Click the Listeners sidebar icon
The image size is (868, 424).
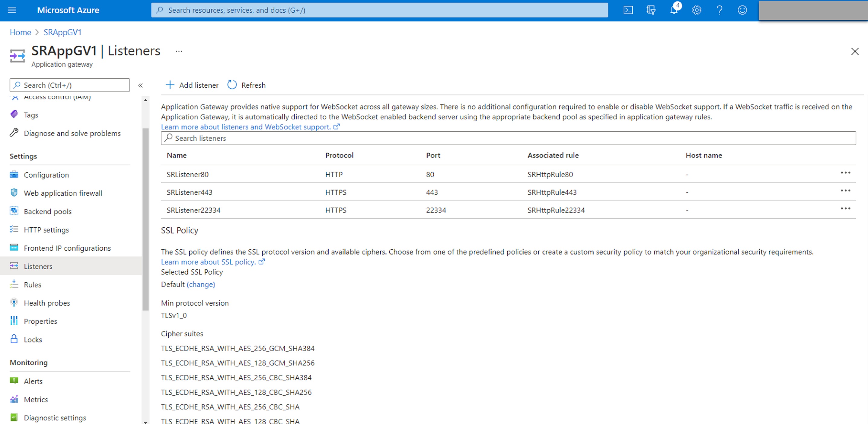[x=15, y=266]
